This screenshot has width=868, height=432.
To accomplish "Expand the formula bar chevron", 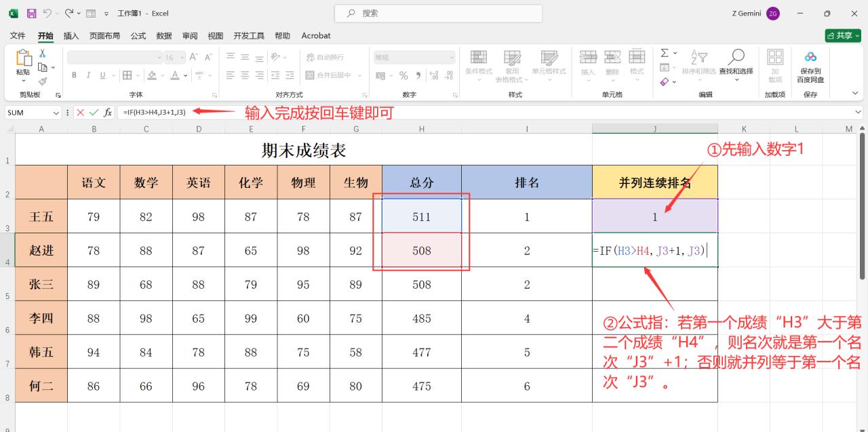I will [x=859, y=113].
